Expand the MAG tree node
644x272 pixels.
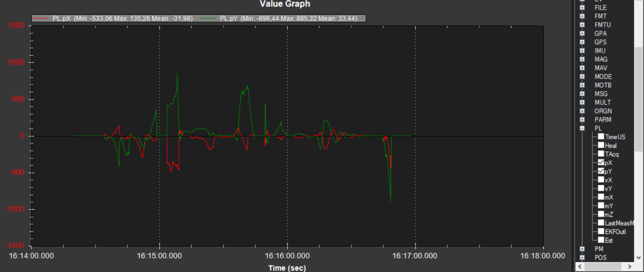582,59
